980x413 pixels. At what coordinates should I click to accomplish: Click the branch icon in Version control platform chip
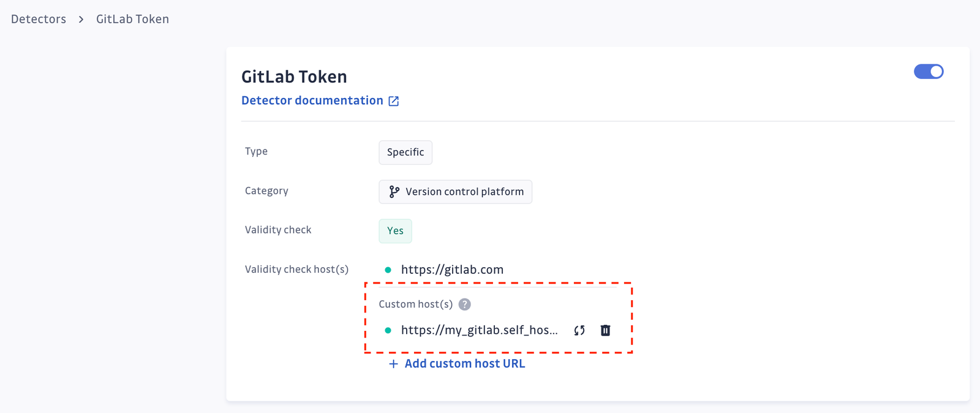[394, 191]
